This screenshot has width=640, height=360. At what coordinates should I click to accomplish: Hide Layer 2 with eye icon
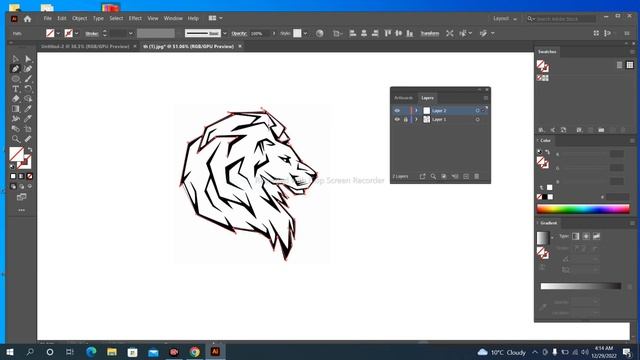[x=397, y=111]
